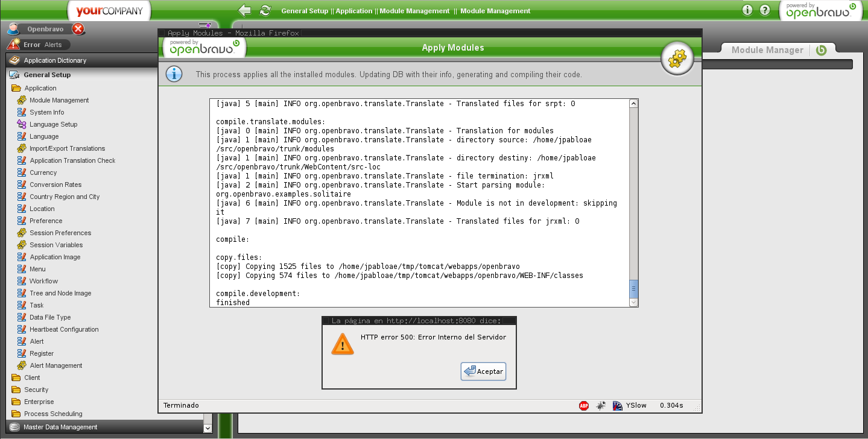This screenshot has width=868, height=439.
Task: Click the refresh icon in top bar
Action: coord(265,10)
